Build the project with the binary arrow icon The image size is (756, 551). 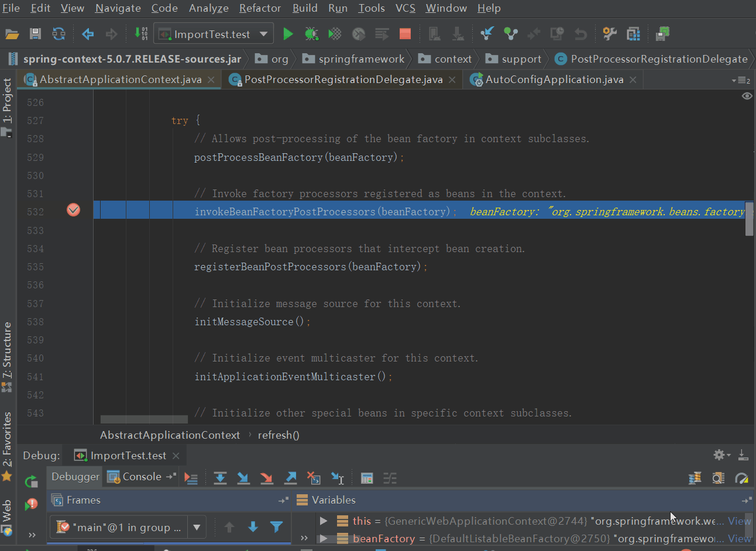click(x=141, y=34)
